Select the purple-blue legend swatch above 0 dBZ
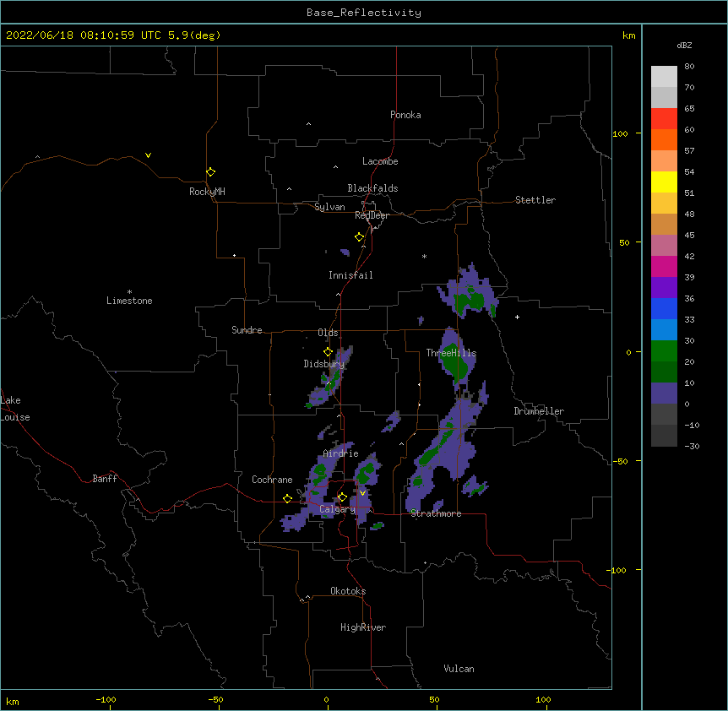This screenshot has height=711, width=728. tap(664, 393)
